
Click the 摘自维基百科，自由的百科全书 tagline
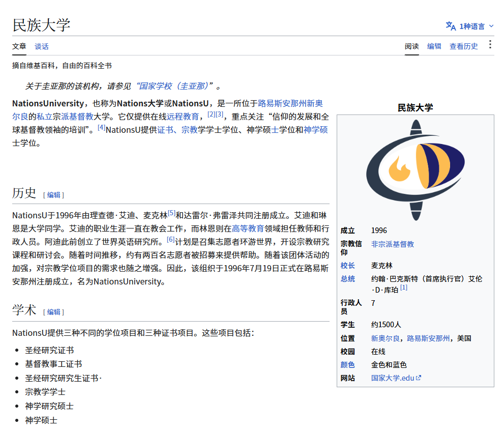[62, 66]
